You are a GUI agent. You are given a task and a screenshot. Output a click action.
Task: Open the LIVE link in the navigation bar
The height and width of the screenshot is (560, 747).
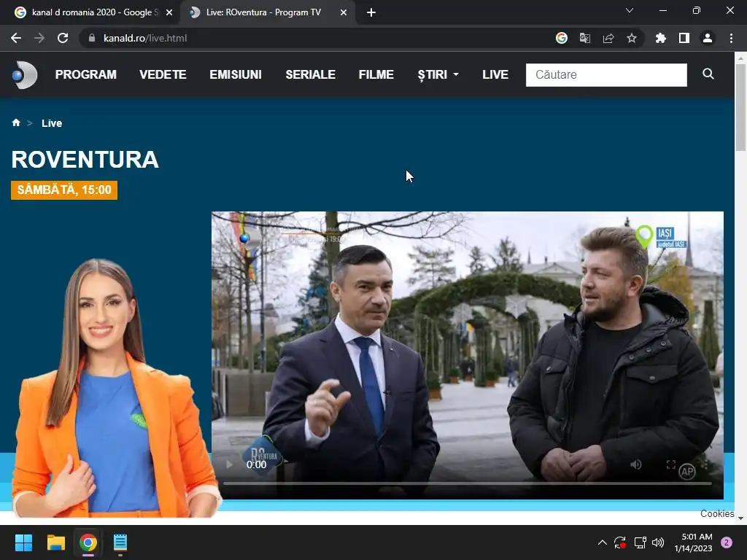point(495,75)
